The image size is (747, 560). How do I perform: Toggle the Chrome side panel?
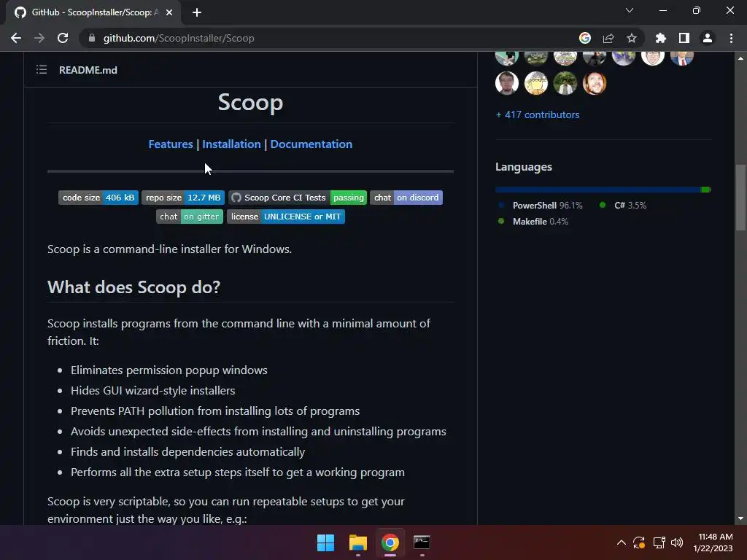(684, 38)
